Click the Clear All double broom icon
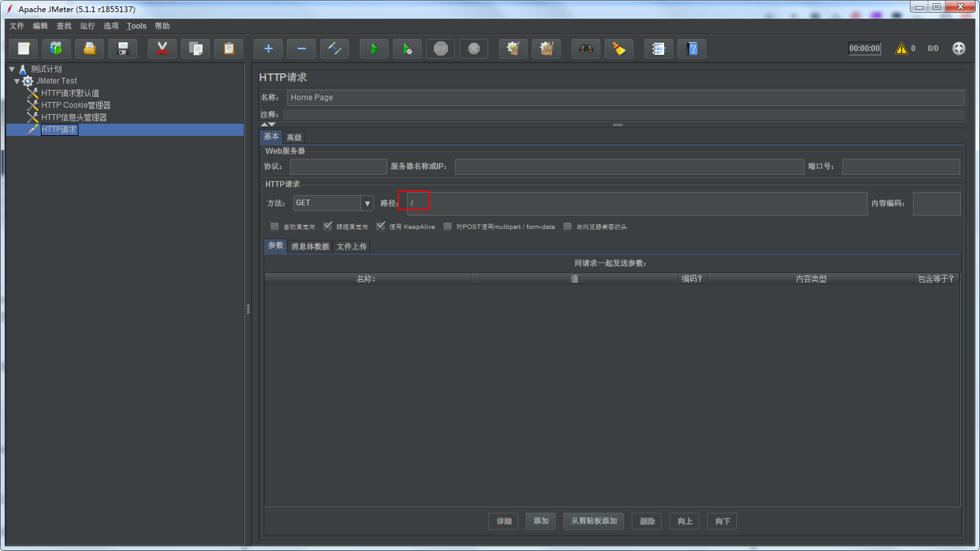The height and width of the screenshot is (551, 980). pyautogui.click(x=546, y=48)
